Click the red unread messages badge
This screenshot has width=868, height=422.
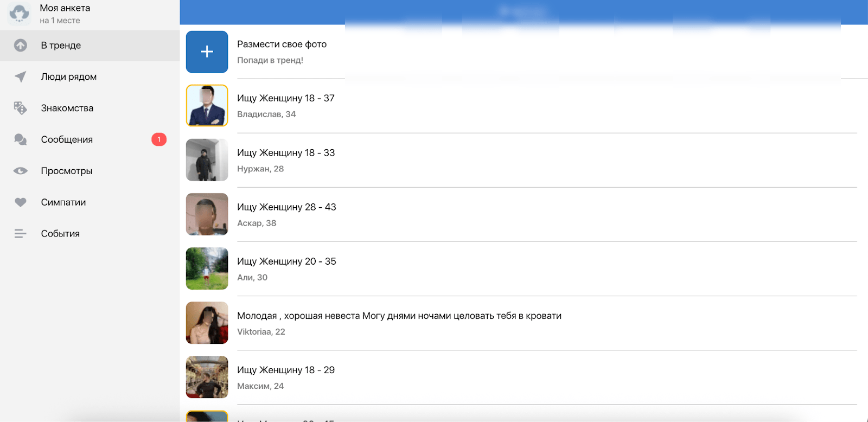159,140
